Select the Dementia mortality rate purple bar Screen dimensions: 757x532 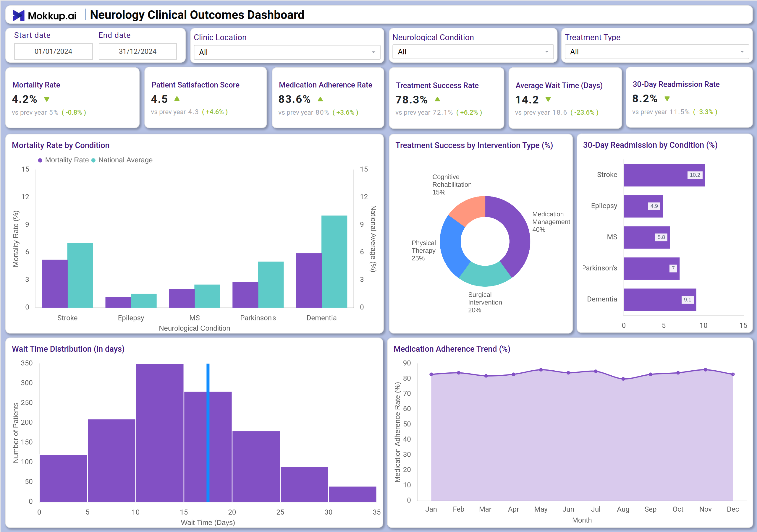click(309, 280)
